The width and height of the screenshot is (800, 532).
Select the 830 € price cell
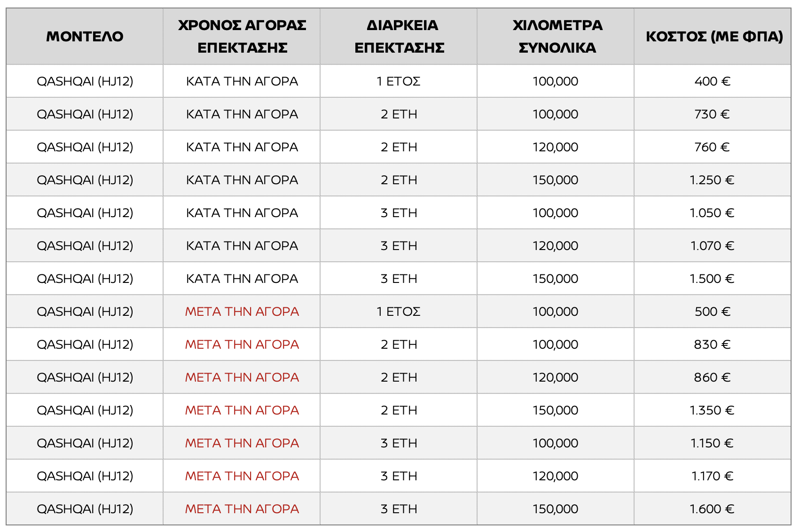[712, 344]
